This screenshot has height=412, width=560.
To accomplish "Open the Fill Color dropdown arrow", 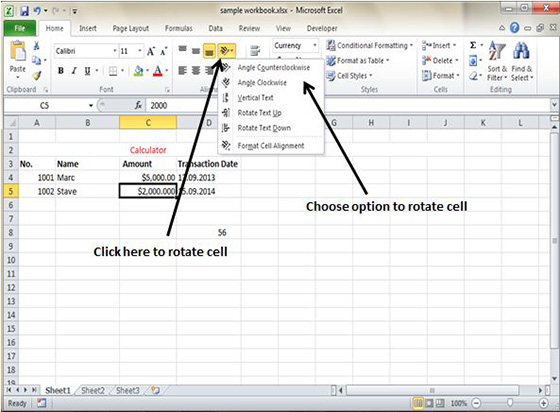I will (147, 71).
